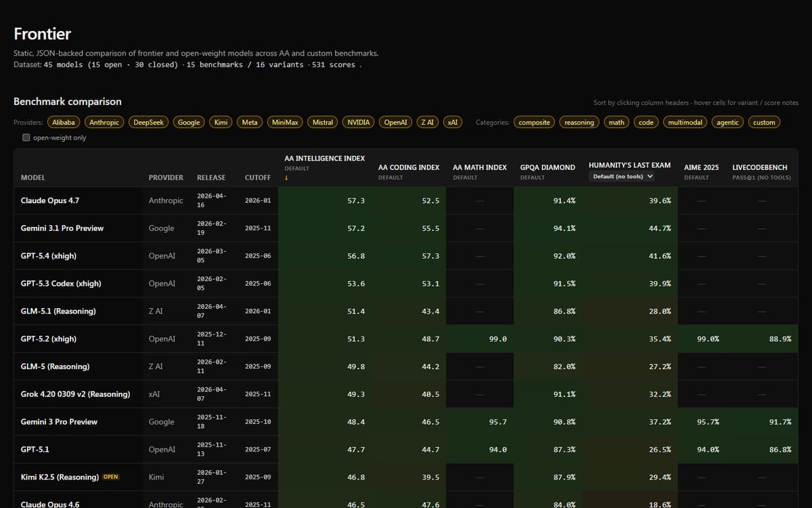Select the Meta provider chip
The height and width of the screenshot is (508, 812).
click(x=250, y=123)
